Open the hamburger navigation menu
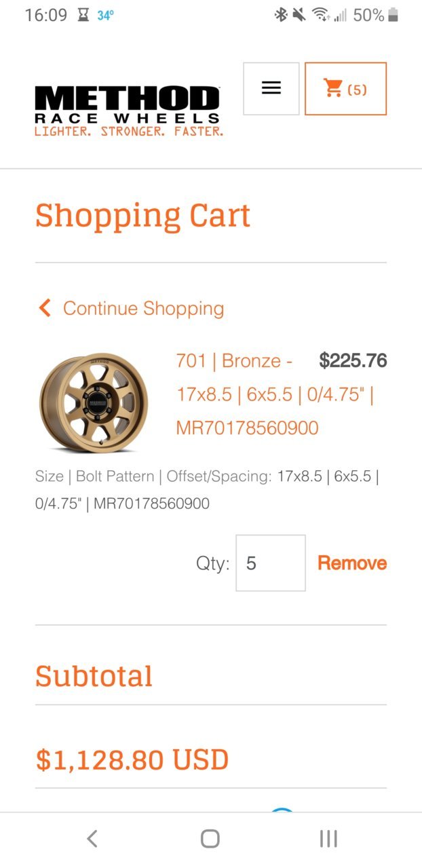This screenshot has height=868, width=422. coord(271,88)
